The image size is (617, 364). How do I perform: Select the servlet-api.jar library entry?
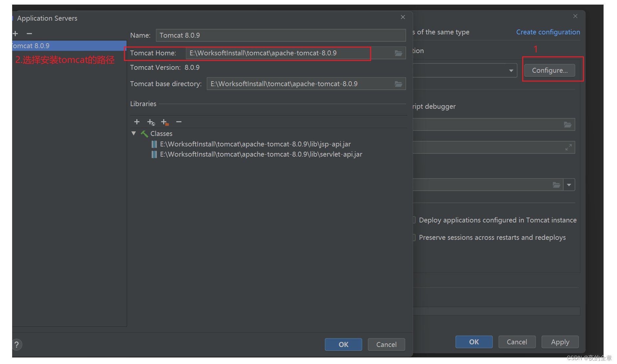pyautogui.click(x=261, y=154)
